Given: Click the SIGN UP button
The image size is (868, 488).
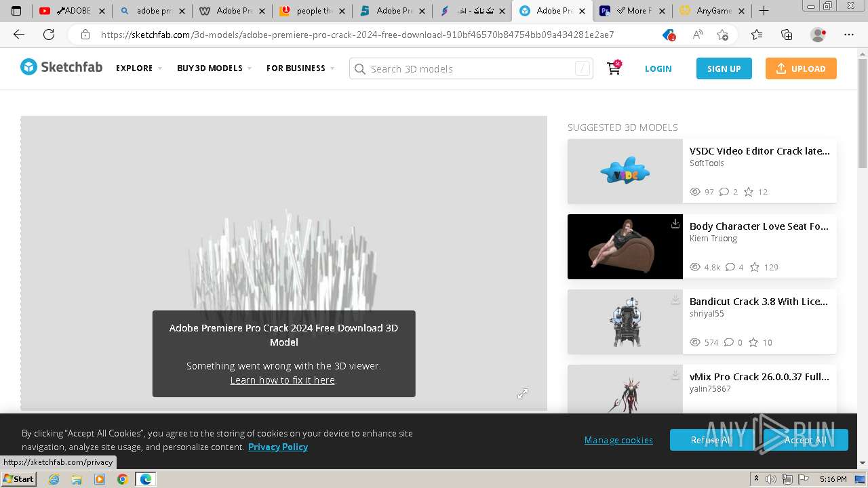Looking at the screenshot, I should 724,68.
